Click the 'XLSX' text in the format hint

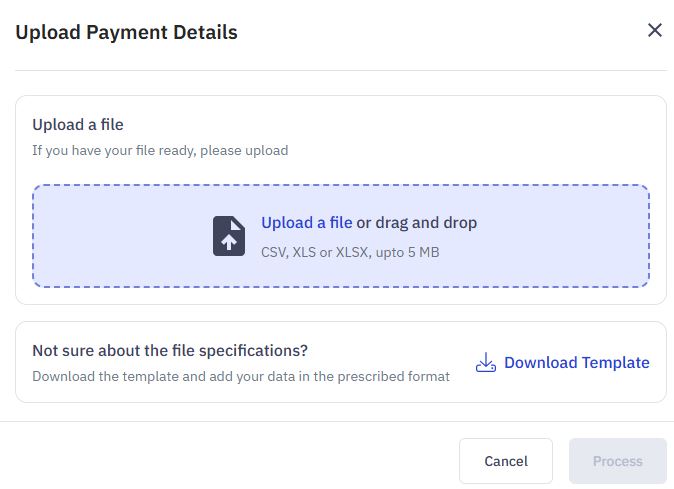tap(350, 252)
